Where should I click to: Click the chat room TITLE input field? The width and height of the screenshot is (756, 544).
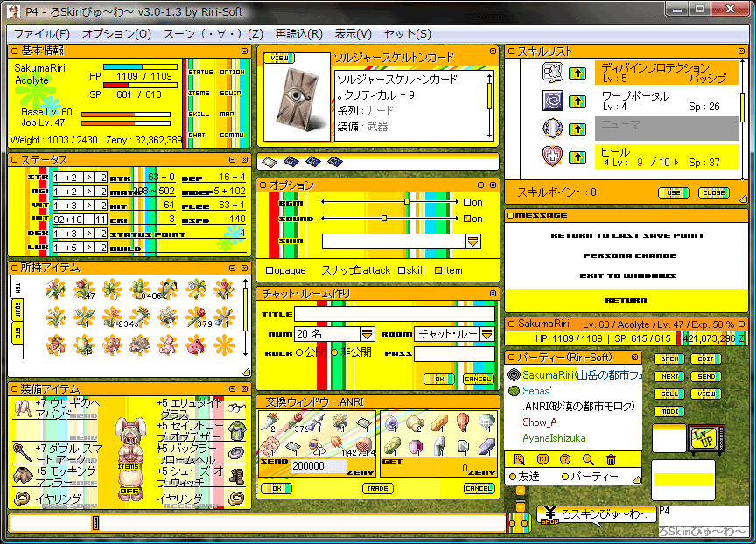(395, 314)
